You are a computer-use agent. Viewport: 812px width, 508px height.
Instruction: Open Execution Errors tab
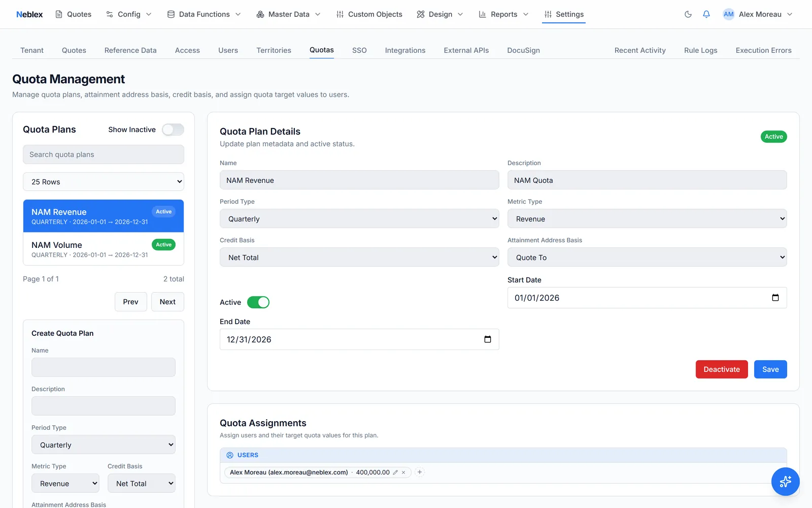tap(763, 50)
